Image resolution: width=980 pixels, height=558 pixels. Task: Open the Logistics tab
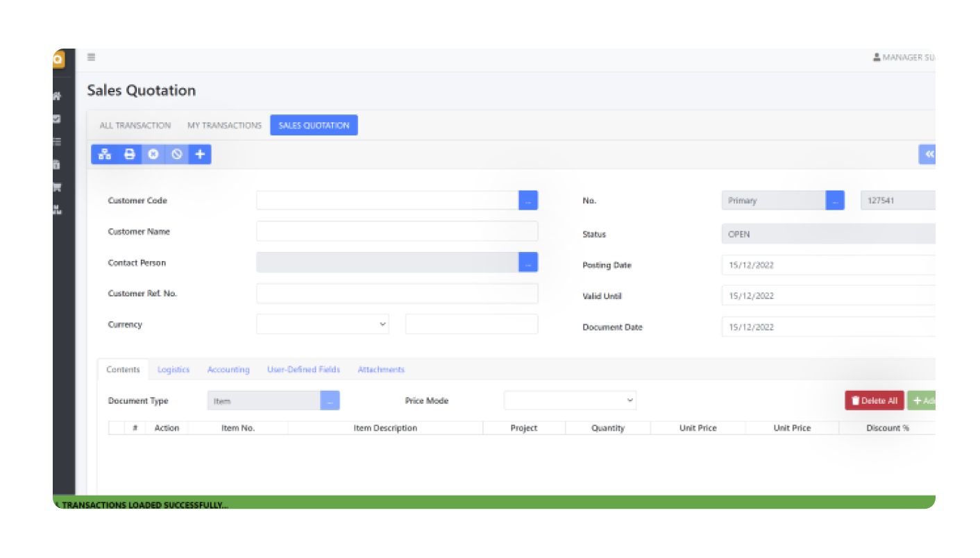tap(174, 370)
